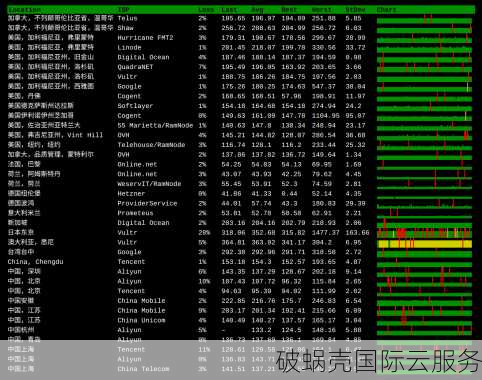This screenshot has width=482, height=380.
Task: Click the chart bar in the Telus row
Action: (424, 21)
